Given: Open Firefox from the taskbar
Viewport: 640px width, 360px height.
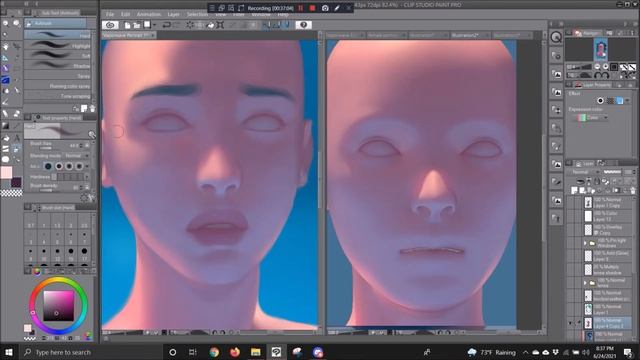Looking at the screenshot, I should click(x=235, y=352).
